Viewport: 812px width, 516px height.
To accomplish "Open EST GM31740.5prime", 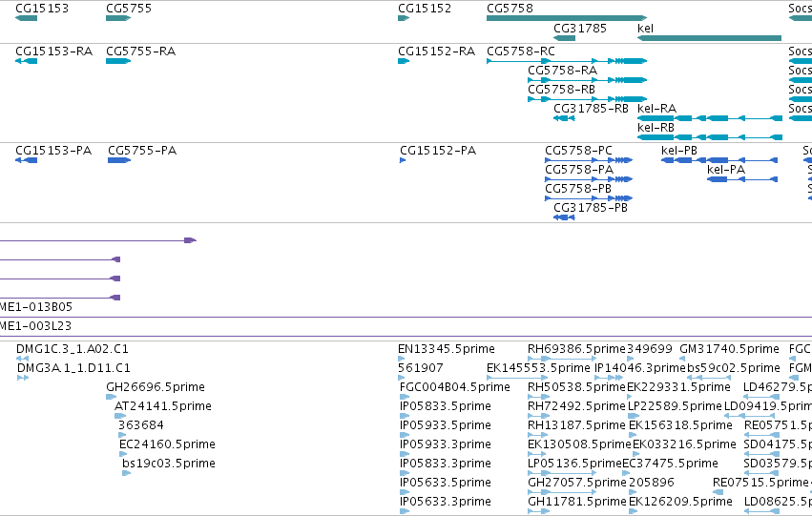I will (682, 359).
